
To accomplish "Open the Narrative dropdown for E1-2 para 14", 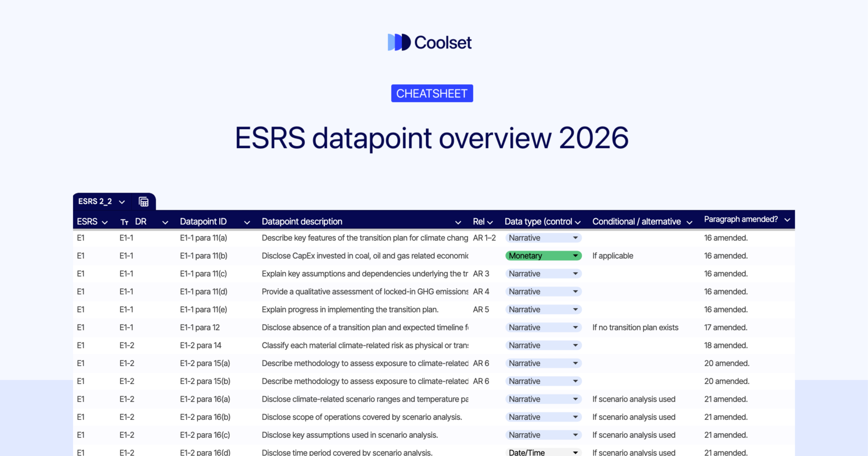I will [x=575, y=345].
